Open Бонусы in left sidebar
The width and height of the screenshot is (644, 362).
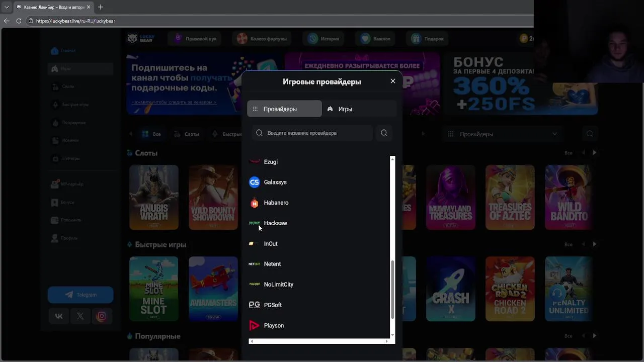pyautogui.click(x=80, y=202)
